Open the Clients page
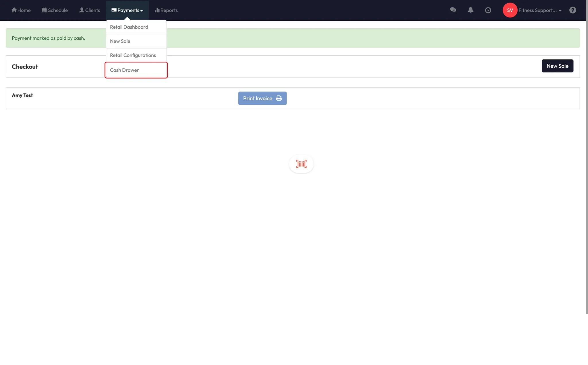The image size is (588, 365). click(x=90, y=10)
